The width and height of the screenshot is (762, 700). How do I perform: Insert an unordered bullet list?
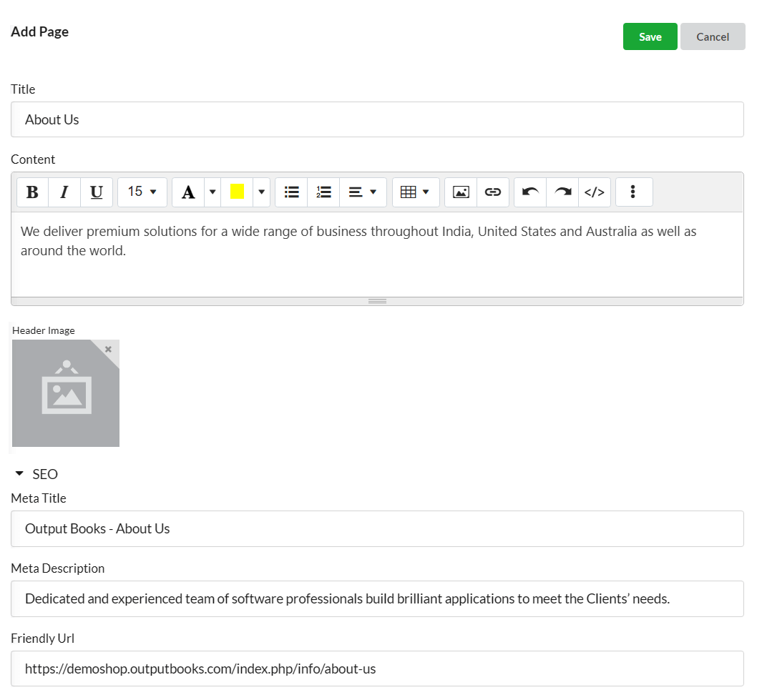(x=292, y=192)
